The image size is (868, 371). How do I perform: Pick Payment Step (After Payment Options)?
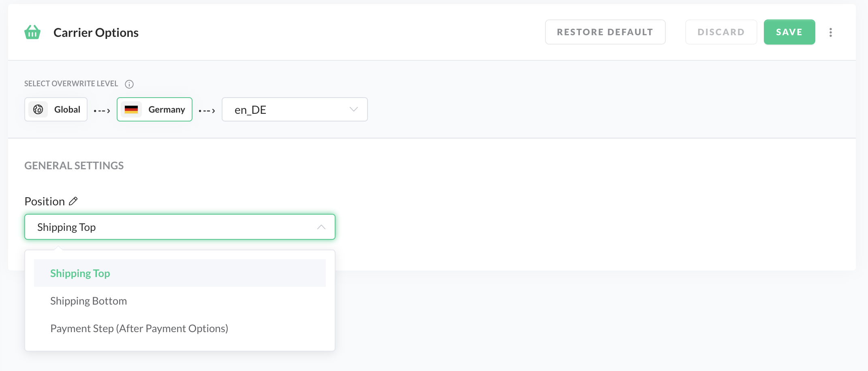click(x=139, y=328)
